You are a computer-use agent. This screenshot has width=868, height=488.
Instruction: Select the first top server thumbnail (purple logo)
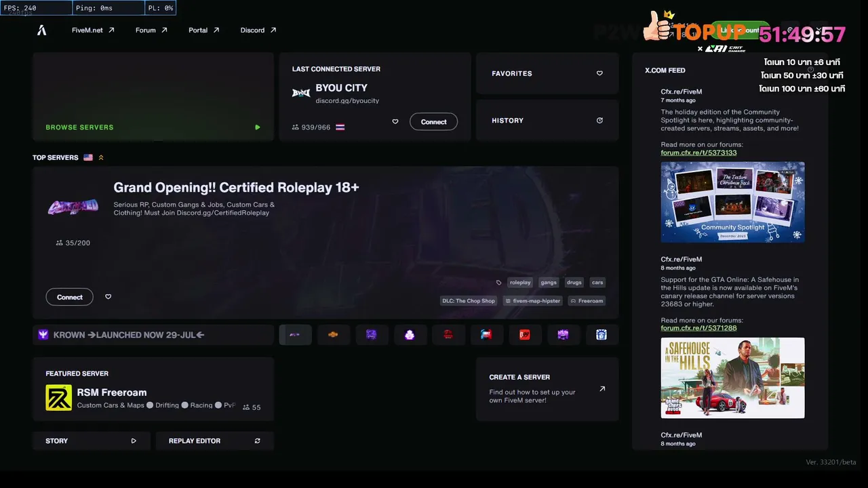(x=295, y=335)
